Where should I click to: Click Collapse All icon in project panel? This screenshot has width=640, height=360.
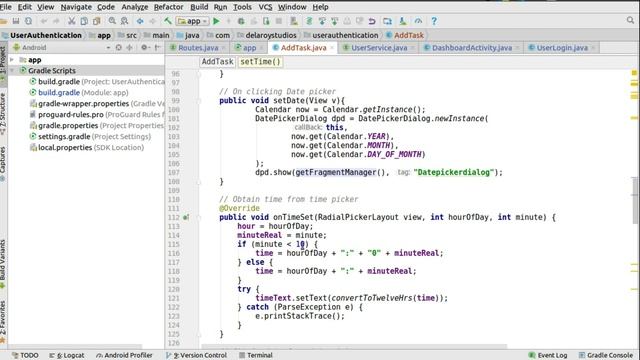[129, 47]
